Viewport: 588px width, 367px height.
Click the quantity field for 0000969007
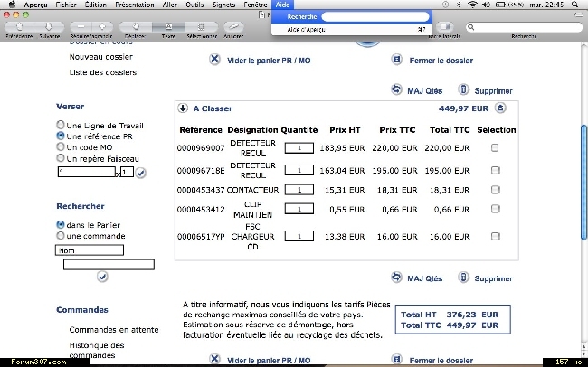pyautogui.click(x=299, y=147)
